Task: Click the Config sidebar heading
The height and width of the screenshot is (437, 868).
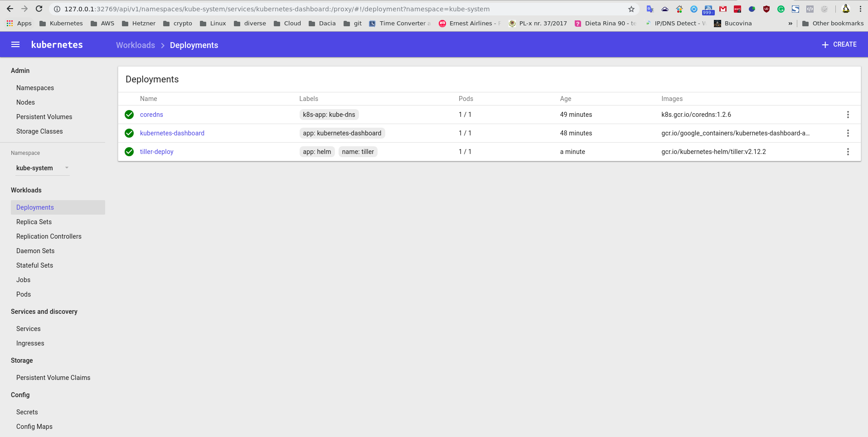Action: click(20, 395)
